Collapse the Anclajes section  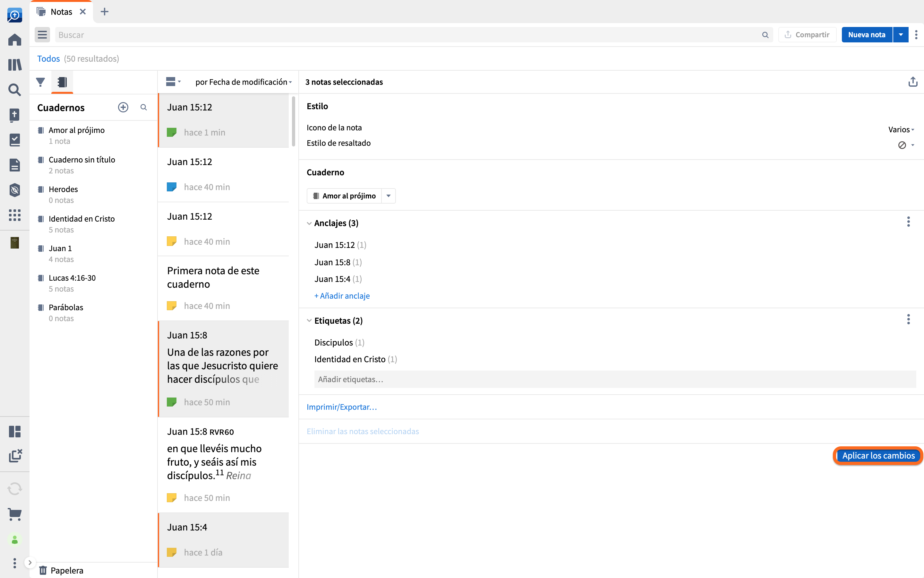(x=309, y=223)
